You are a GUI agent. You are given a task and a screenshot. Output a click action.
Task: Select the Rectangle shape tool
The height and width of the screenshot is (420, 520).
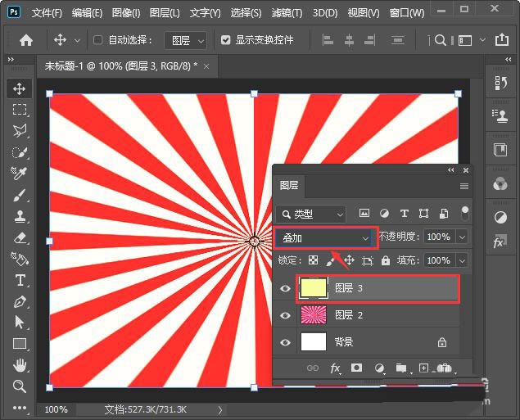tap(19, 344)
